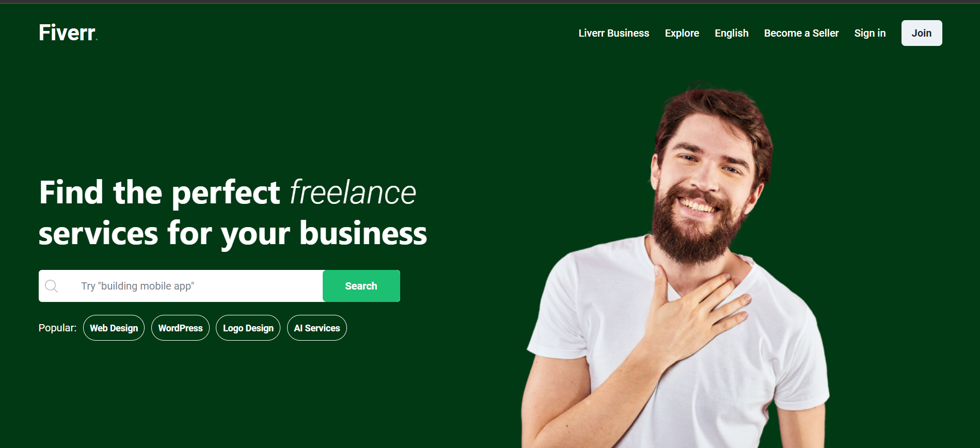
Task: Select the English language option
Action: point(732,33)
